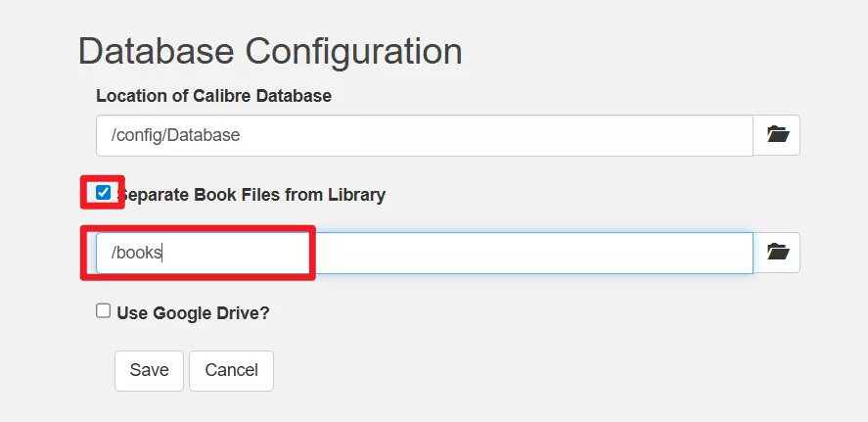Click into the /books path input field
Viewport: 868px width, 422px height.
pos(424,253)
